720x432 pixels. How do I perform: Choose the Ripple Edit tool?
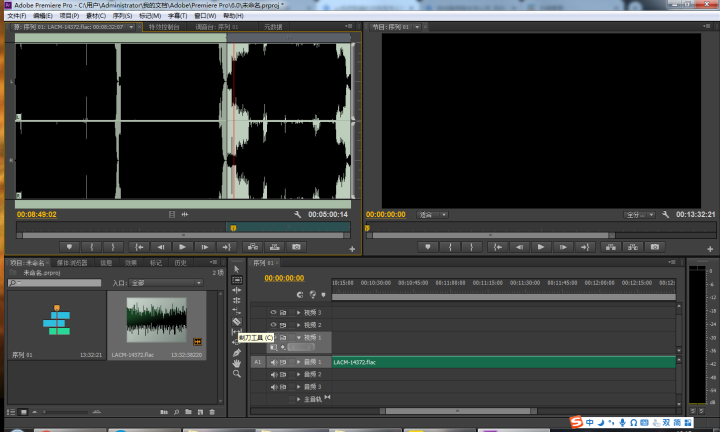coord(236,290)
